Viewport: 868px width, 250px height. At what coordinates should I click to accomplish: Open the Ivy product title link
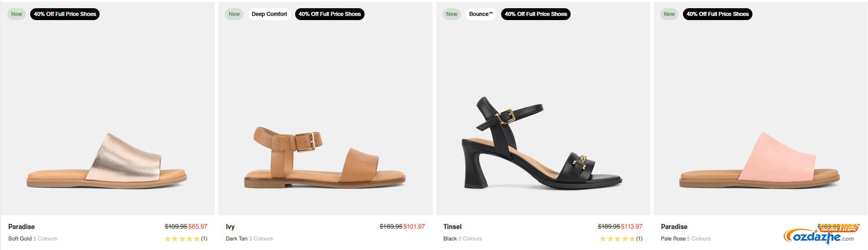coord(230,227)
